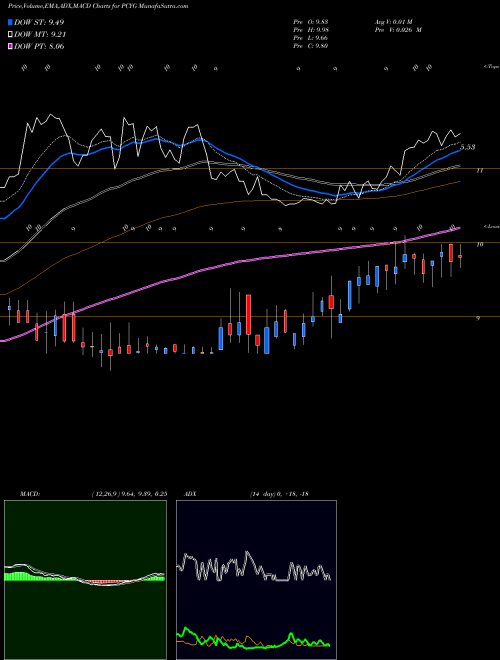Click the '<Lows' marker label

[491, 226]
